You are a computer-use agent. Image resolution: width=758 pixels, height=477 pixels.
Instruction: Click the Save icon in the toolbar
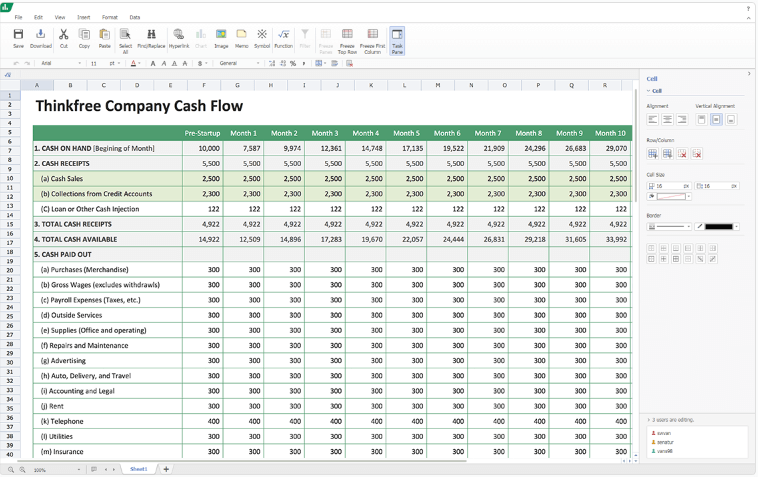(x=18, y=34)
